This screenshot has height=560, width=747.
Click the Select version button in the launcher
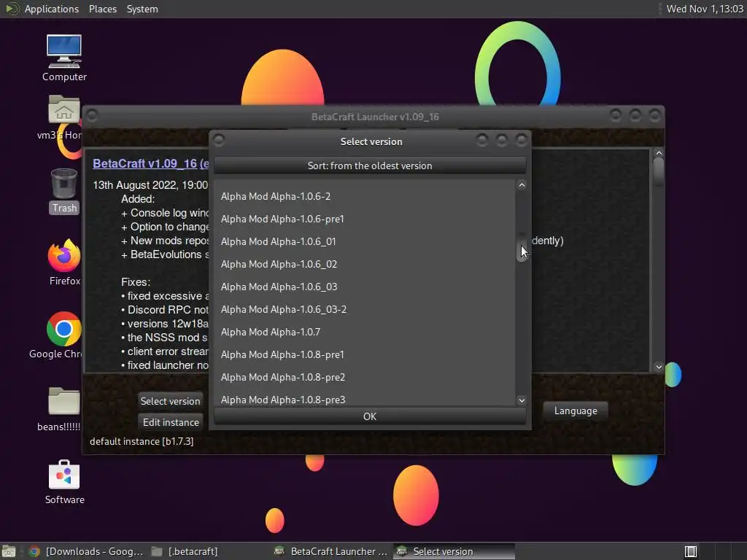click(x=170, y=401)
